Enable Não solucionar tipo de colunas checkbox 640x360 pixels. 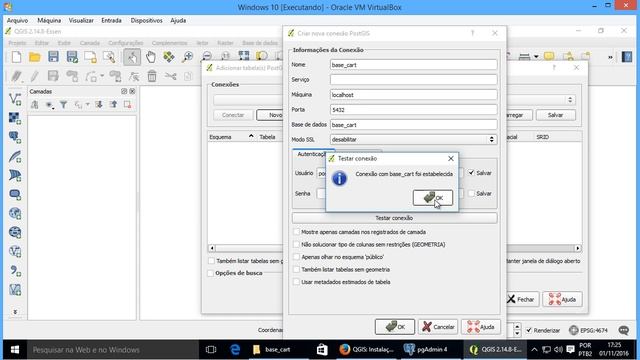pyautogui.click(x=296, y=244)
